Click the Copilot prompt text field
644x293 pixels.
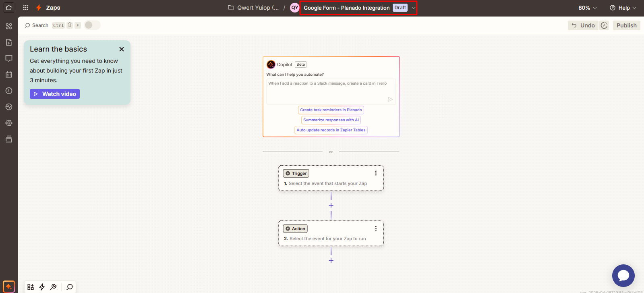pyautogui.click(x=331, y=91)
